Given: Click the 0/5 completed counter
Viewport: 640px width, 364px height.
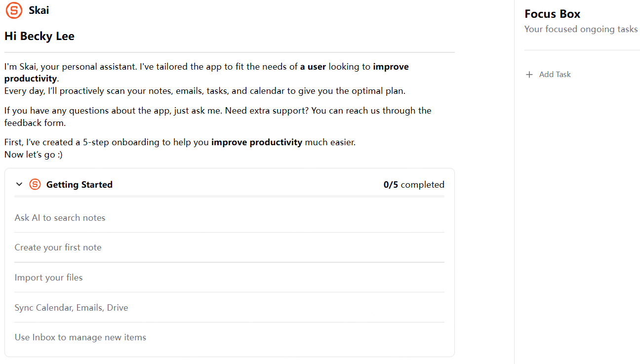Looking at the screenshot, I should pyautogui.click(x=414, y=185).
